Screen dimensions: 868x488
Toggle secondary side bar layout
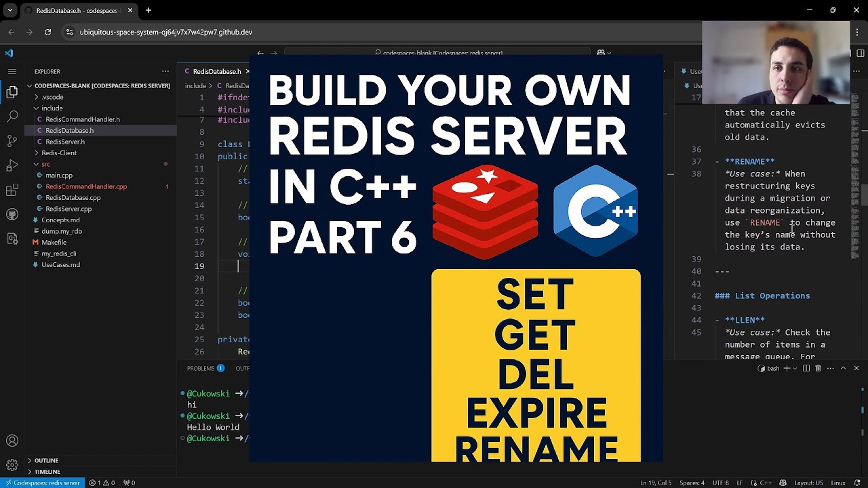point(860,53)
